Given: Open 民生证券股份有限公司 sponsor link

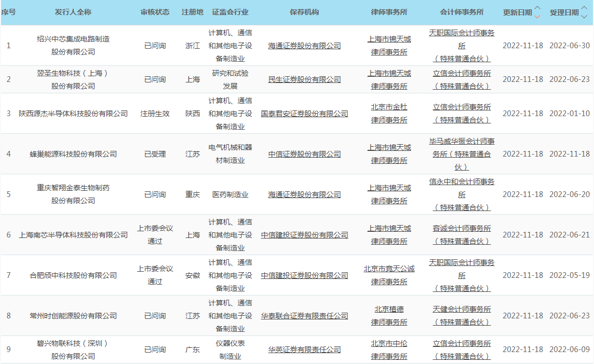Looking at the screenshot, I should pos(304,79).
